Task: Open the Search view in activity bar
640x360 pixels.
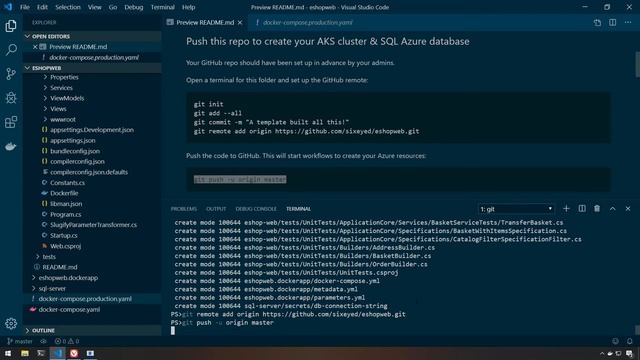Action: pos(11,50)
